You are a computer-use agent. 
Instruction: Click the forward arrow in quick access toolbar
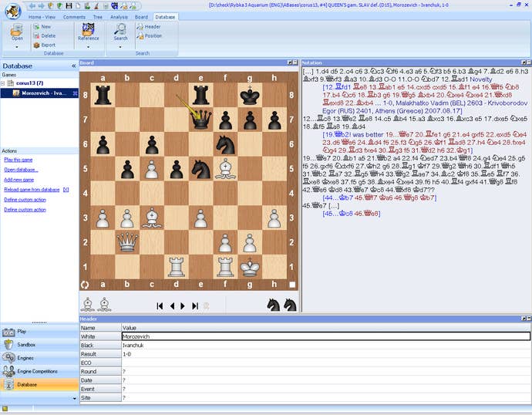pos(41,5)
